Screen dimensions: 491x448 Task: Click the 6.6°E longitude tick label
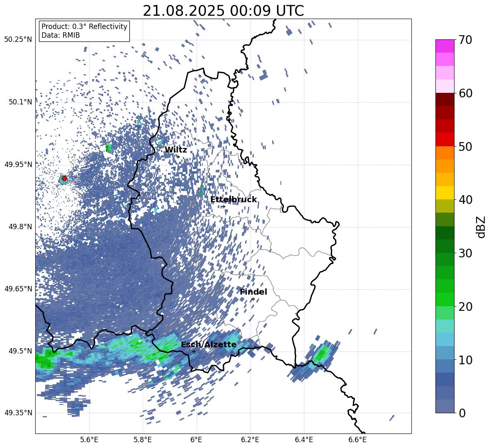(357, 440)
